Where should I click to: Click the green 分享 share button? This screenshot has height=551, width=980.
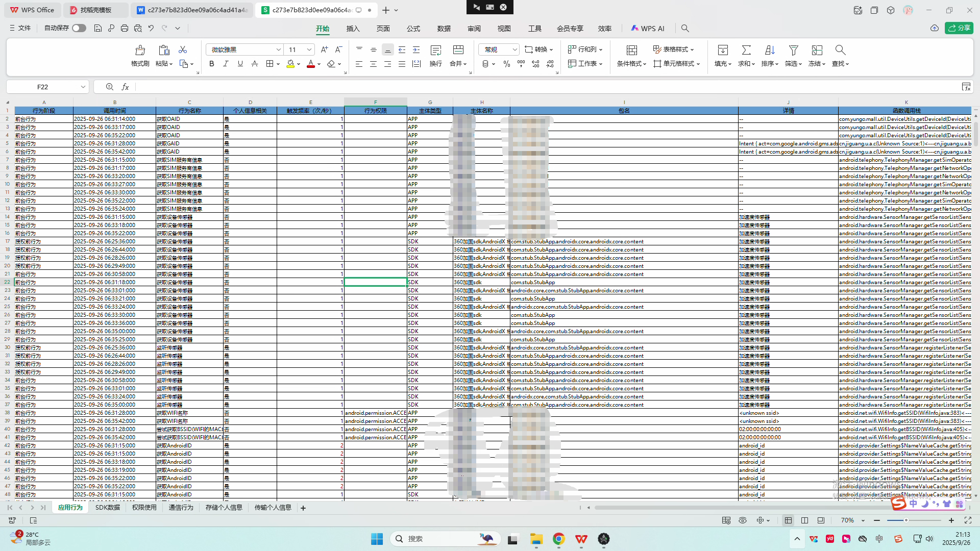point(959,28)
